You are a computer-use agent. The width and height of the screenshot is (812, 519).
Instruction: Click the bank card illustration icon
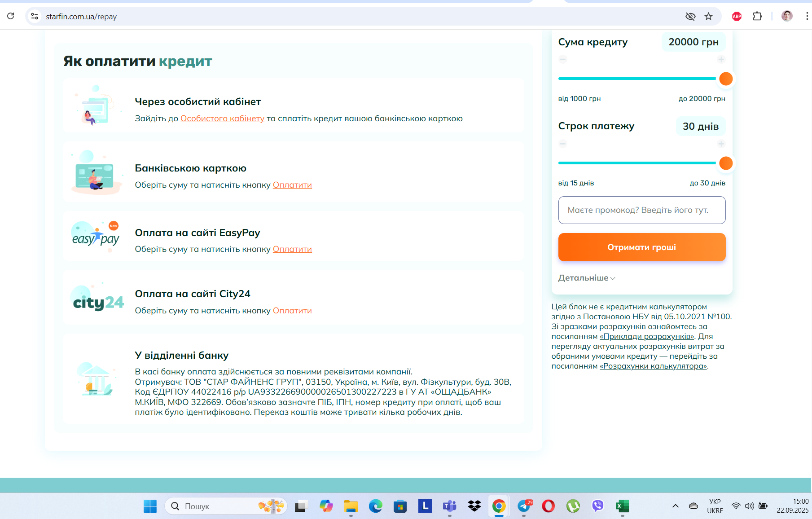pos(96,172)
